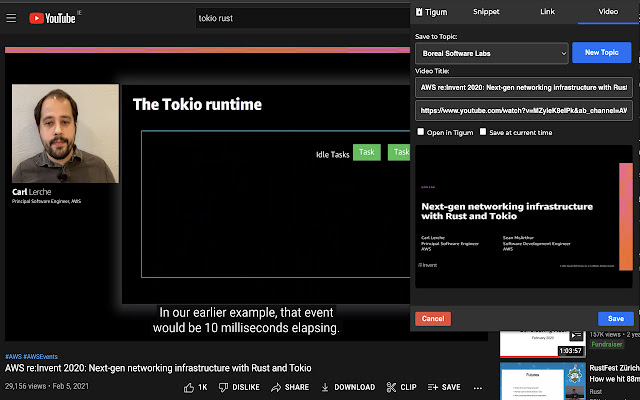Click the "29,156 views" text
The width and height of the screenshot is (640, 400).
click(x=24, y=386)
